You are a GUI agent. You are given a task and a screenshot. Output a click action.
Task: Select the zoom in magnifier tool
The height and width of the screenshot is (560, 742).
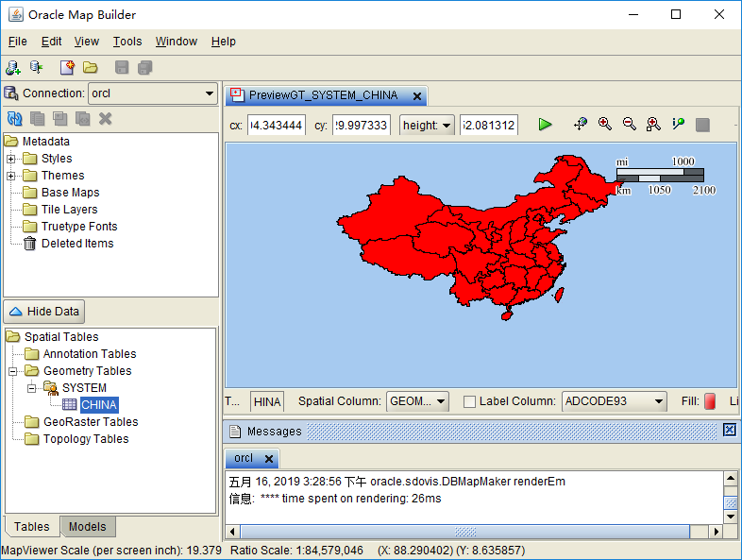tap(605, 124)
